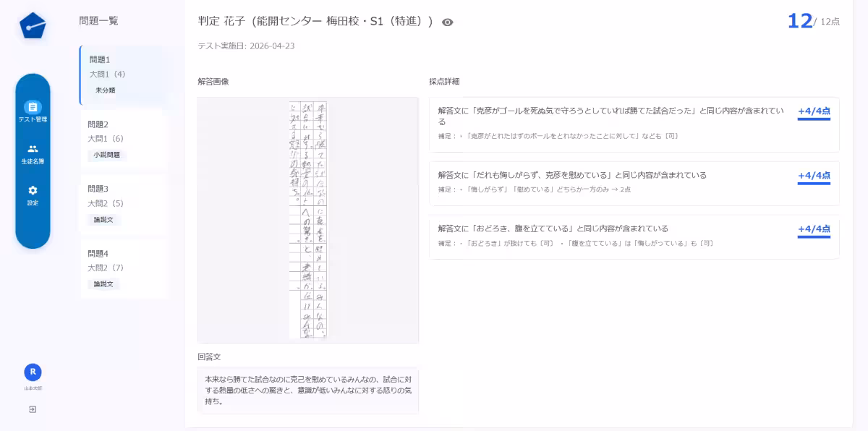868x431 pixels.
Task: Click the 回答文 transcribed answer box
Action: (x=308, y=391)
